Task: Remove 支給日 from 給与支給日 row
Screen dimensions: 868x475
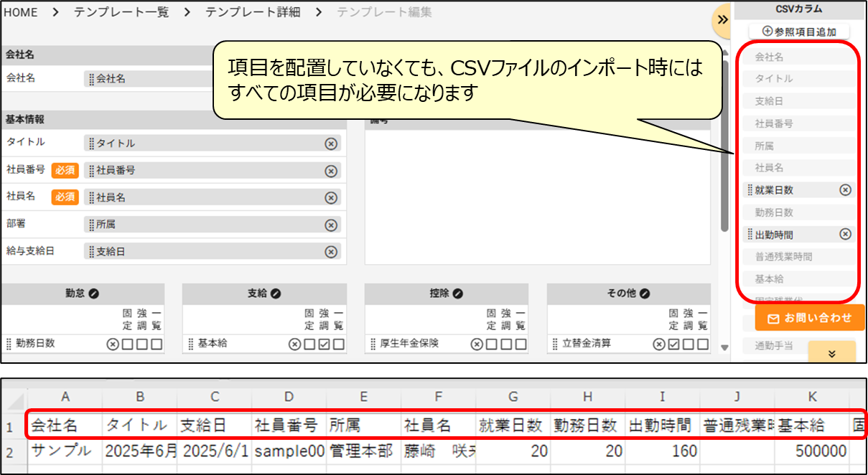Action: (331, 252)
